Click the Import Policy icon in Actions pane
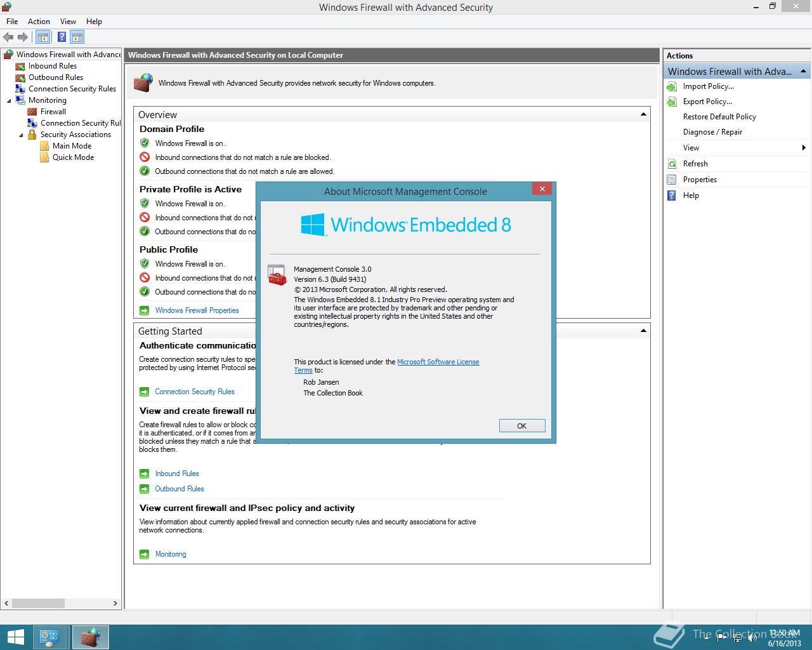Viewport: 812px width, 650px height. (672, 86)
